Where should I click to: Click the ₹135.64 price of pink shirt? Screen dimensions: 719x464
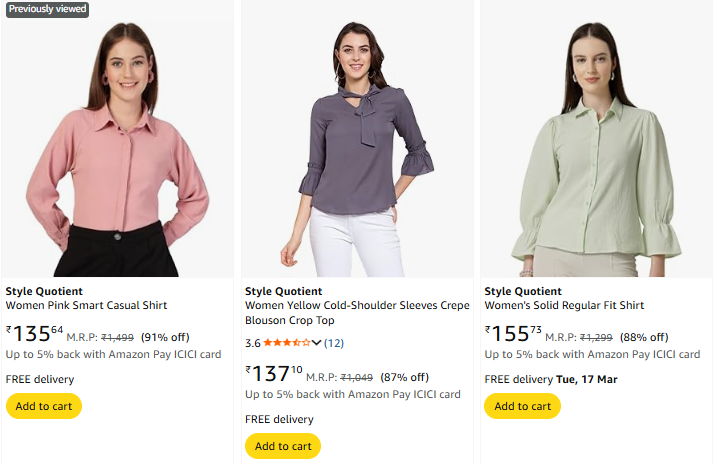[35, 333]
